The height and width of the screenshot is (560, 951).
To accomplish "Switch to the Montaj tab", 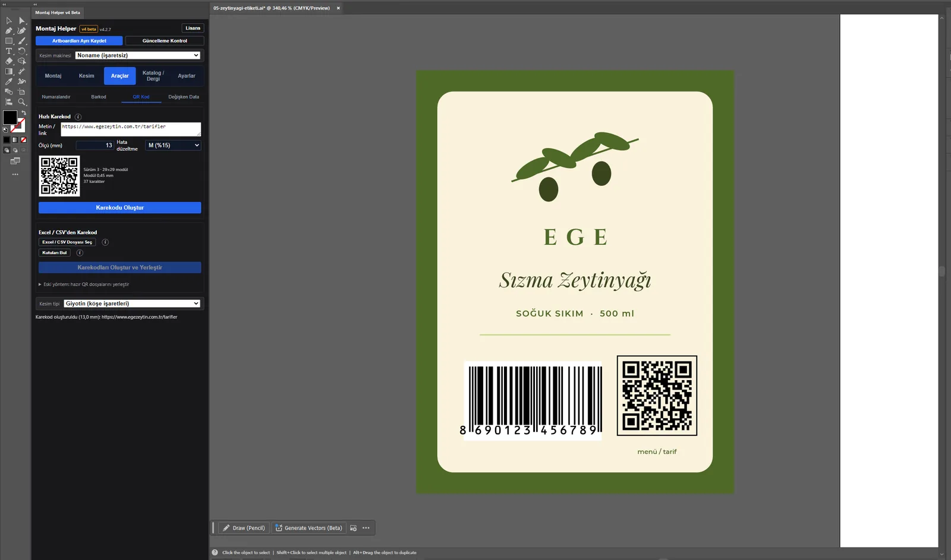I will tap(53, 76).
